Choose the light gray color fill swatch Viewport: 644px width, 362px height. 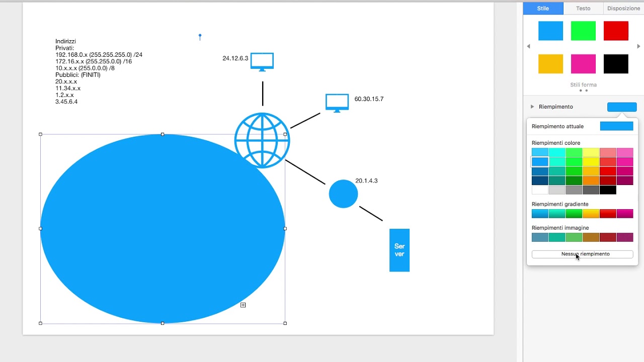click(x=557, y=190)
